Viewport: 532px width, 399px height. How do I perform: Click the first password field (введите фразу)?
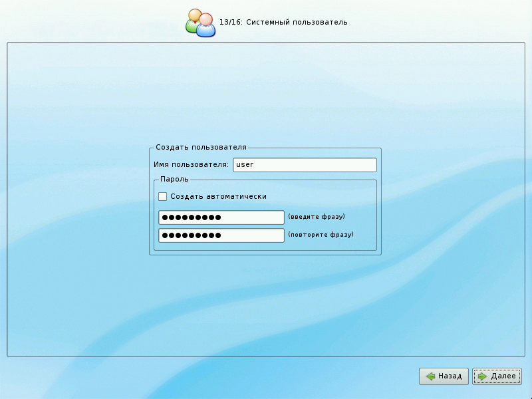[x=221, y=217]
